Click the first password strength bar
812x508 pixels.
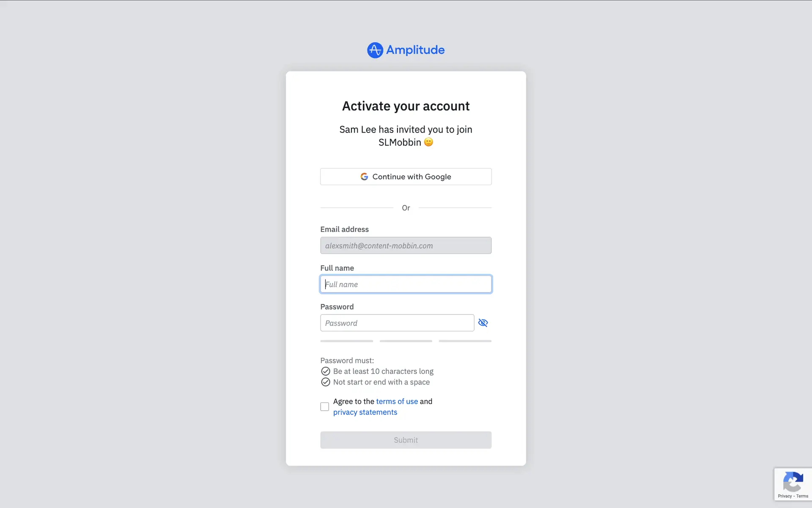347,341
